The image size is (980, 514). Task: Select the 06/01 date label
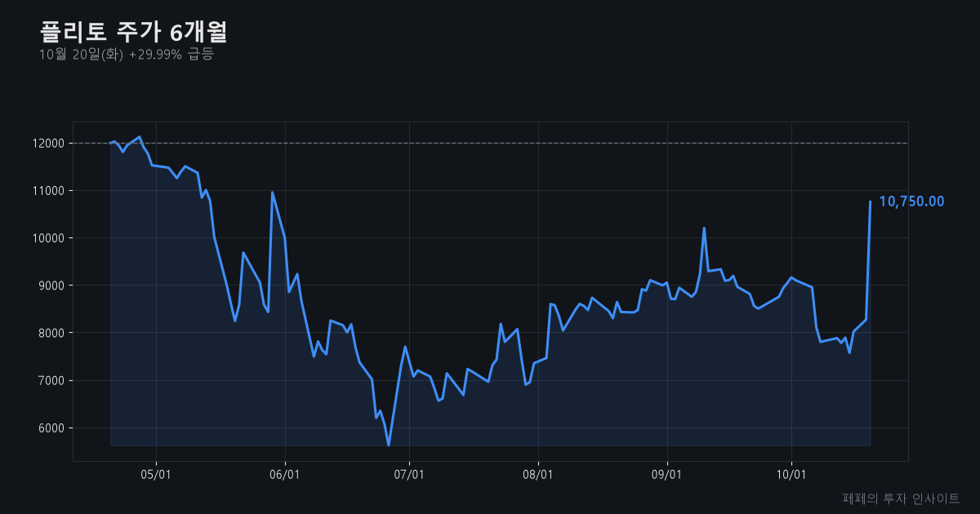pyautogui.click(x=285, y=475)
